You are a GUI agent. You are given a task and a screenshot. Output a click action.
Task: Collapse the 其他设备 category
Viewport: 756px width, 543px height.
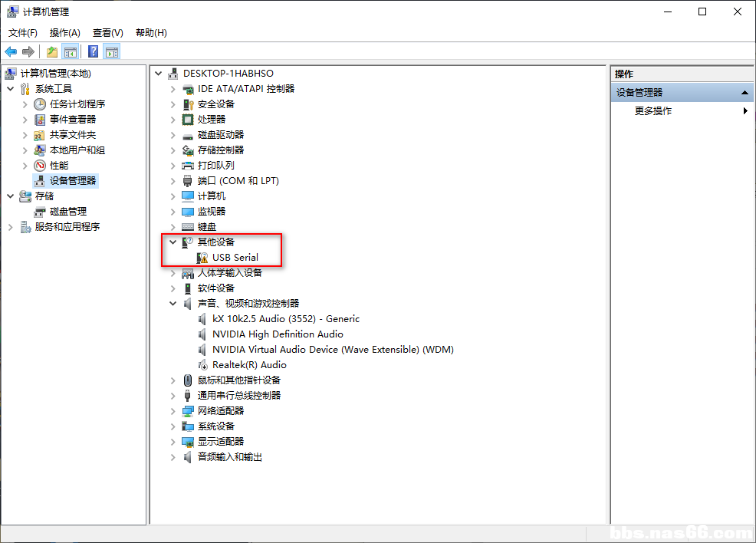click(173, 242)
